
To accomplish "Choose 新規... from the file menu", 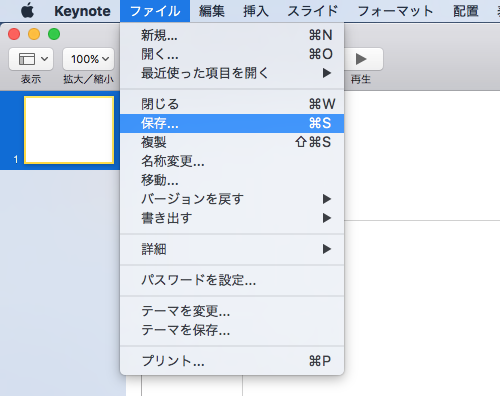I will 232,35.
